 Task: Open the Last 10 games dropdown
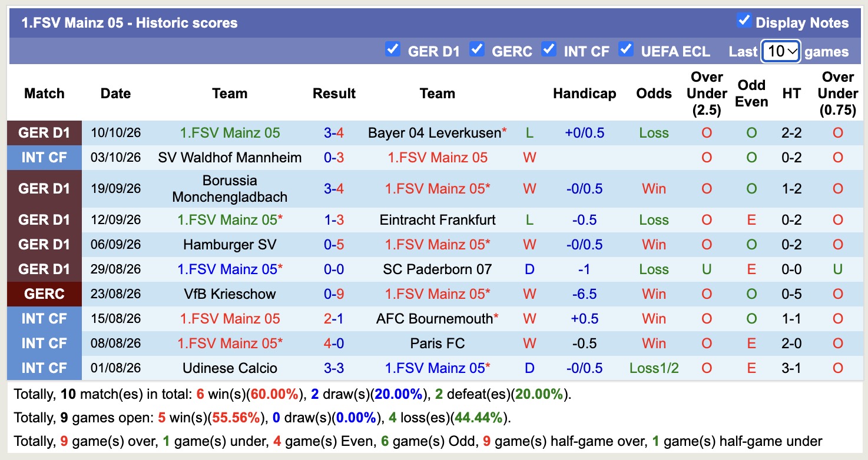click(x=780, y=51)
